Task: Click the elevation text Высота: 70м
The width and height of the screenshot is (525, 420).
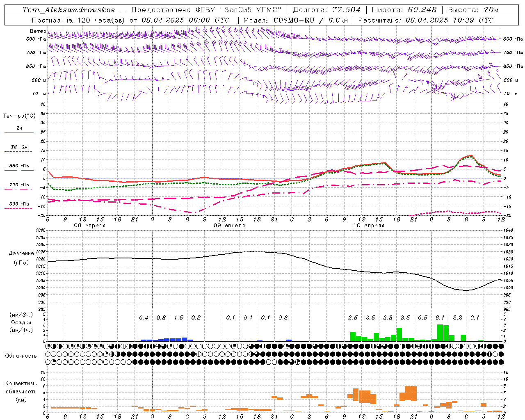Action: pos(473,10)
